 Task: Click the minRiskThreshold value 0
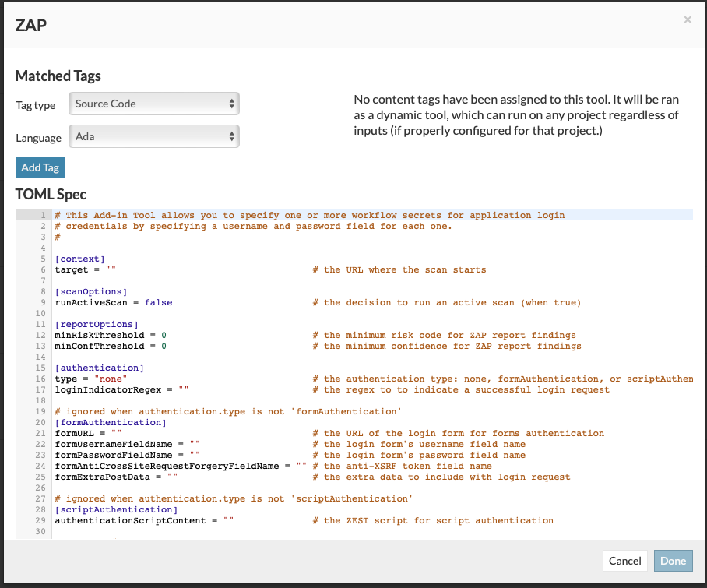(164, 335)
